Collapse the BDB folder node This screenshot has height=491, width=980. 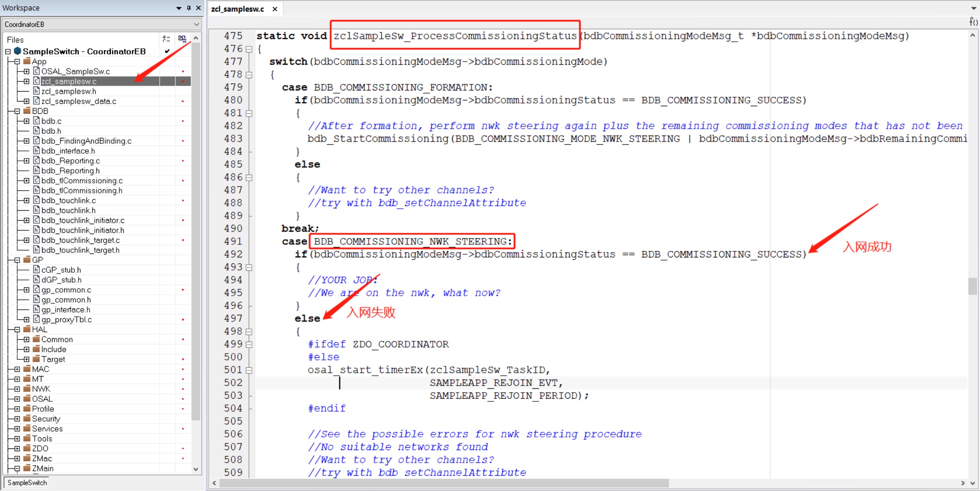17,111
